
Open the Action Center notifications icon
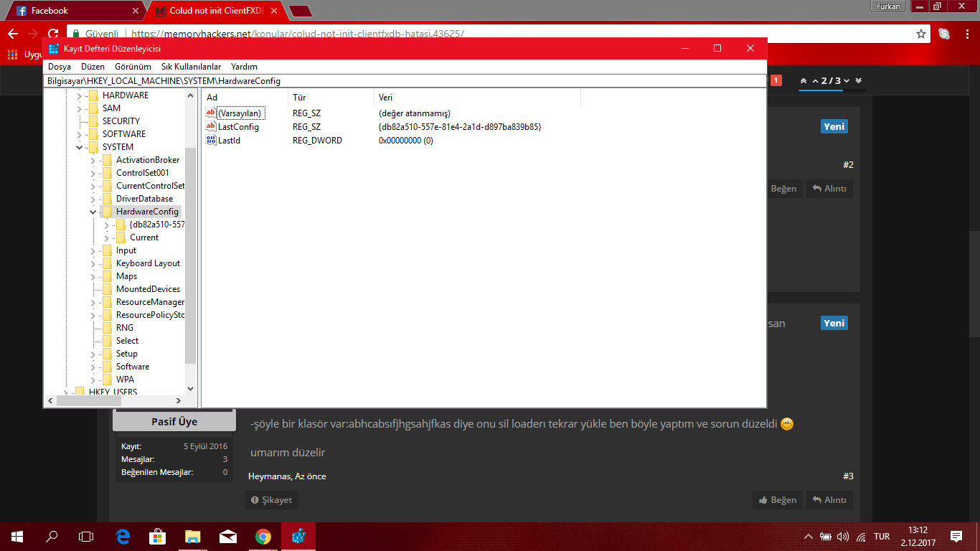(956, 537)
